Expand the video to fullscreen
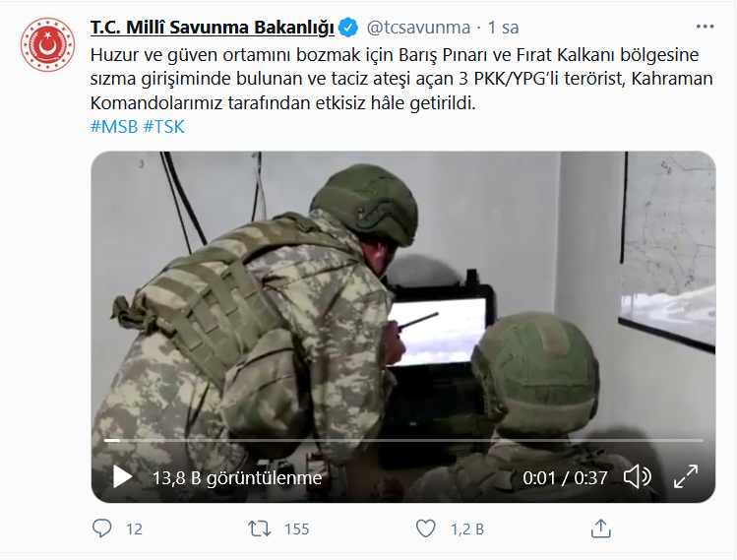The image size is (737, 560). pos(686,476)
